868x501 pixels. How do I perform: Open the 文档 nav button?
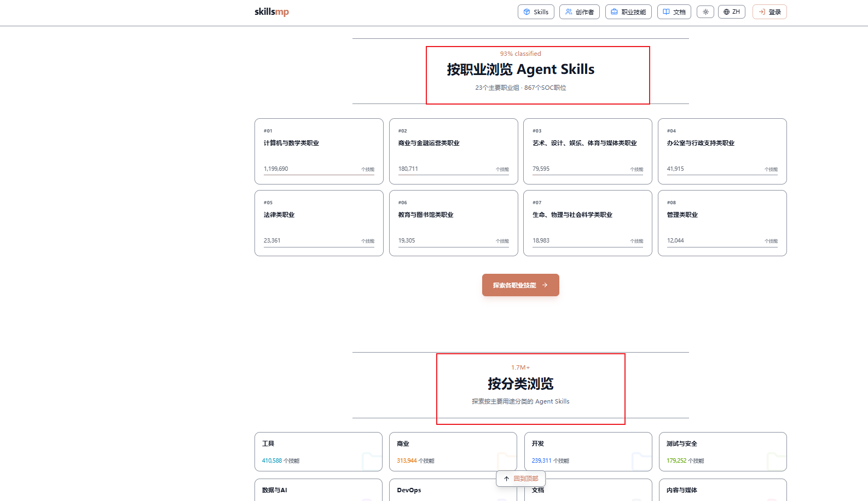[674, 11]
